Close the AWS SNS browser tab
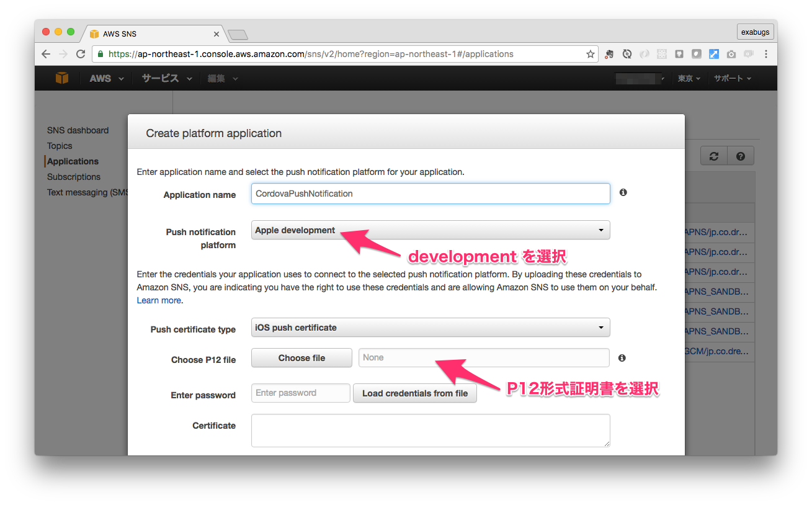Screen dimensions: 812x505 [x=216, y=34]
